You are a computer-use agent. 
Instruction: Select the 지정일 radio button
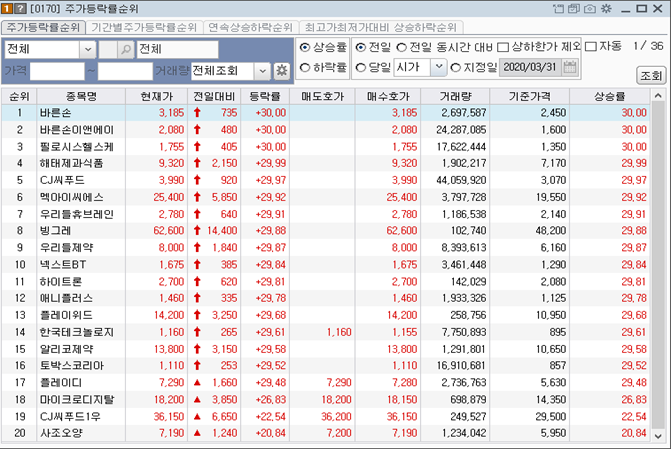point(456,68)
